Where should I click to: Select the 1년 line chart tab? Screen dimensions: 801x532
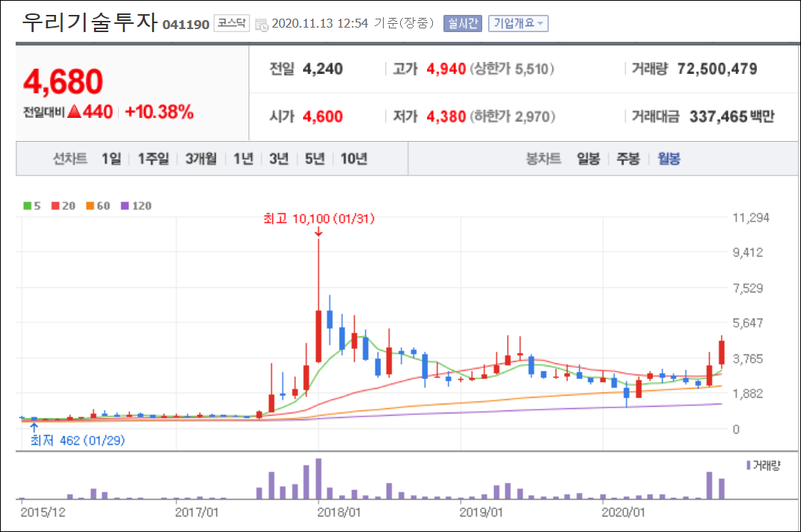pos(243,159)
